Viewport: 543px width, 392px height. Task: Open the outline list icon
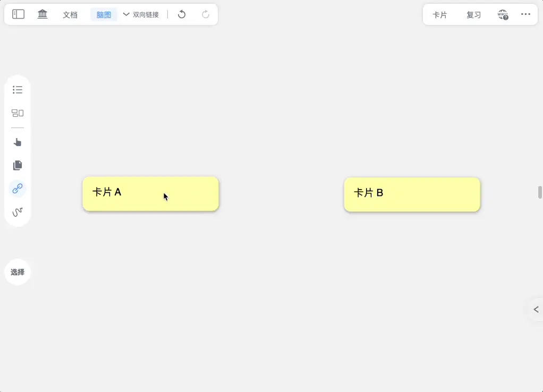18,90
